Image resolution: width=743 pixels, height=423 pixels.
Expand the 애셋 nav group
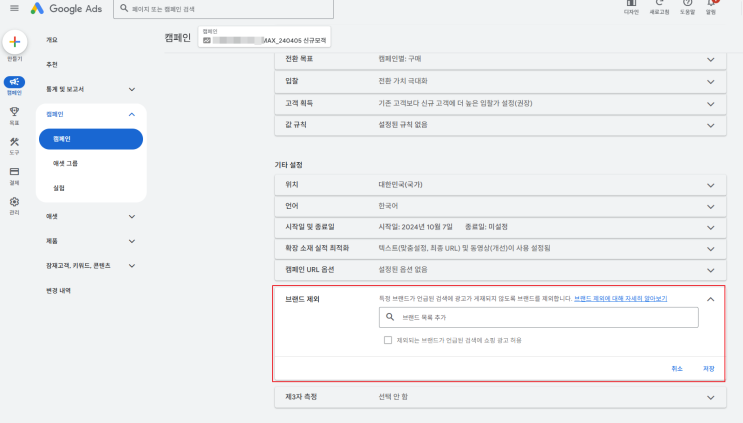tap(132, 216)
